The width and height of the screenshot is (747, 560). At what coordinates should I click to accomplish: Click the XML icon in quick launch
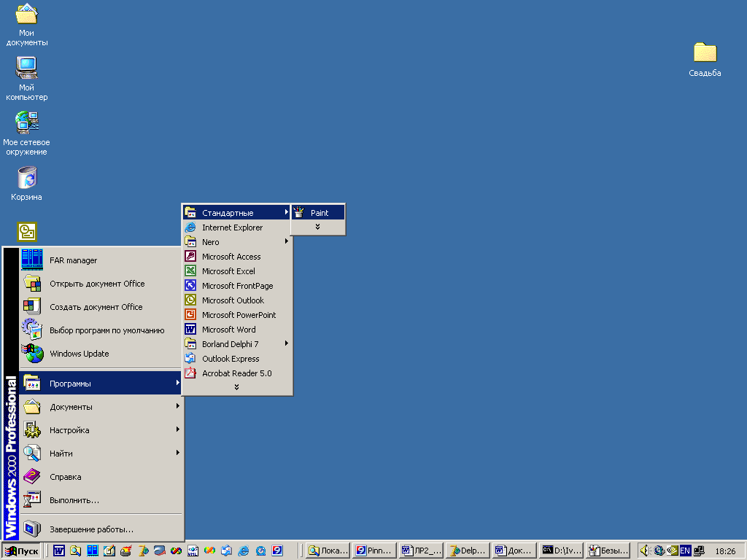pyautogui.click(x=193, y=551)
